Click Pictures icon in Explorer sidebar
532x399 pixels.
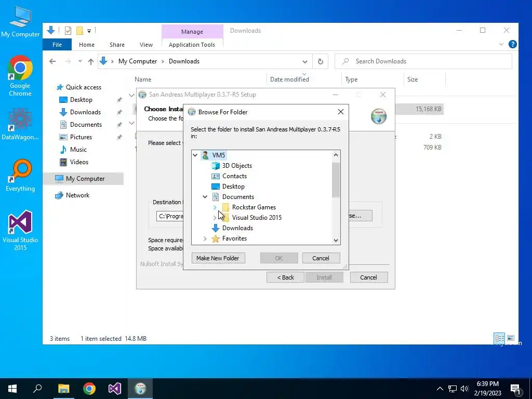coord(63,137)
